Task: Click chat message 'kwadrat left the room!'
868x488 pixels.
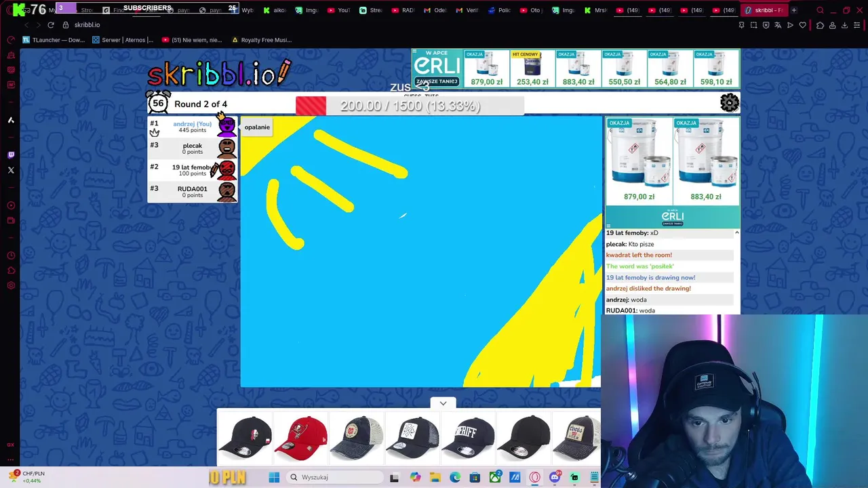Action: point(639,255)
